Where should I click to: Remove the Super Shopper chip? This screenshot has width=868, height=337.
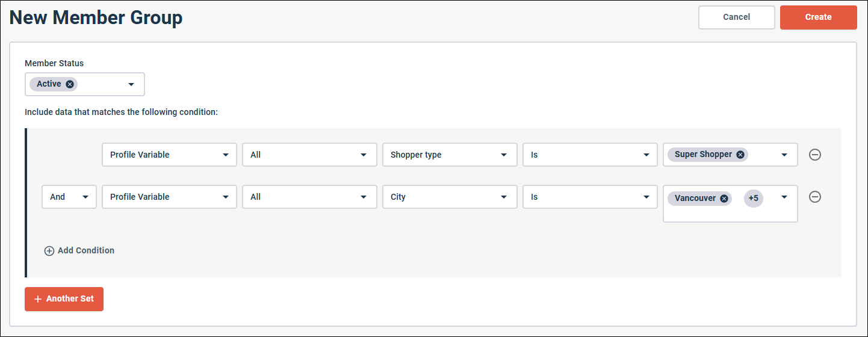point(740,155)
